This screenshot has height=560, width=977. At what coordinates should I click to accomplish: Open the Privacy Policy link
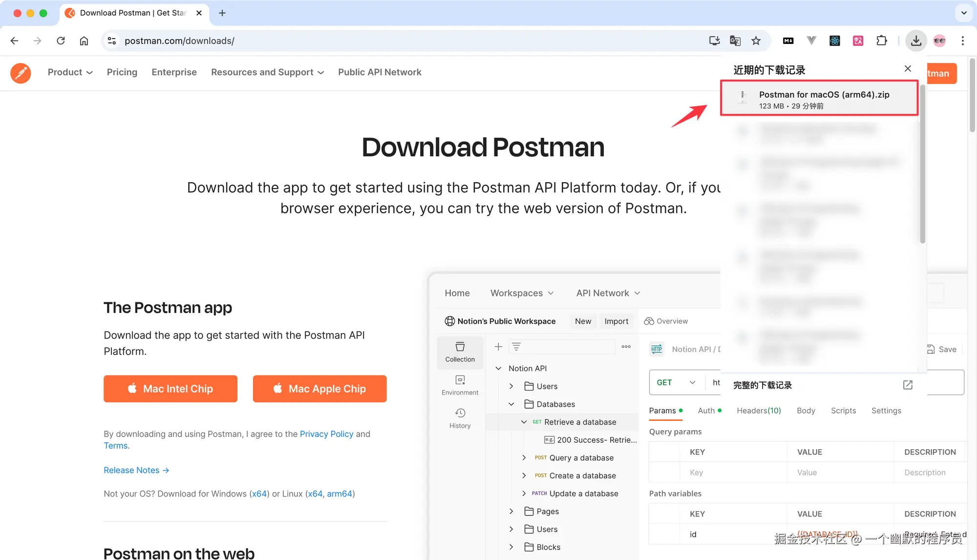[326, 434]
